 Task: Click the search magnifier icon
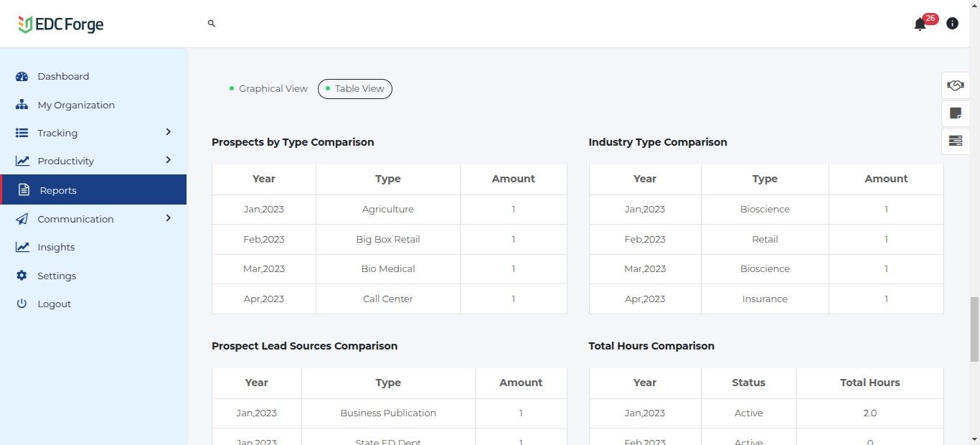tap(212, 24)
